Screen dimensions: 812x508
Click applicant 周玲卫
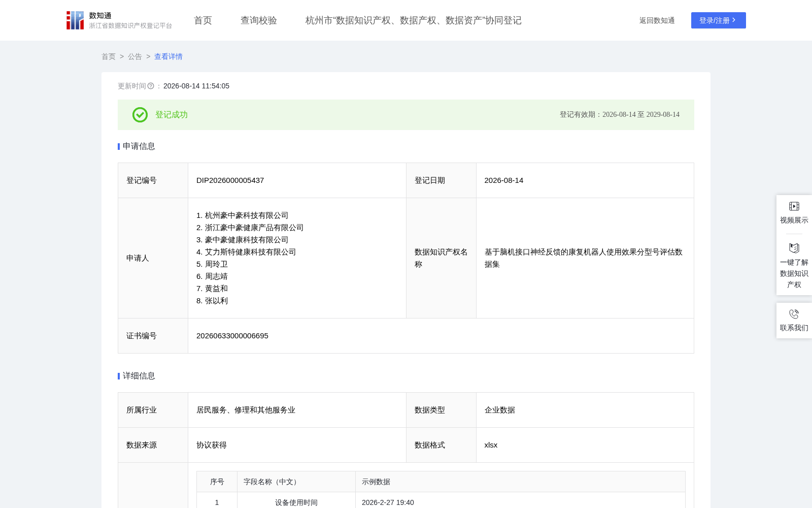click(x=216, y=264)
